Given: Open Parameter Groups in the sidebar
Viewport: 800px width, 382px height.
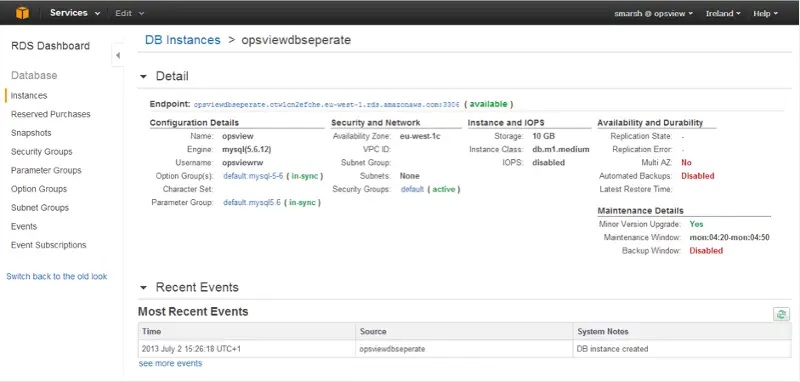Looking at the screenshot, I should (x=46, y=170).
